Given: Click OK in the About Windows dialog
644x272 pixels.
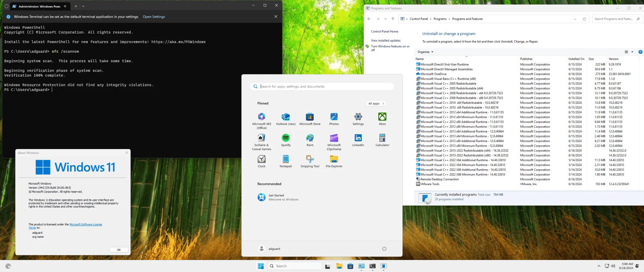Looking at the screenshot, I should pyautogui.click(x=119, y=250).
